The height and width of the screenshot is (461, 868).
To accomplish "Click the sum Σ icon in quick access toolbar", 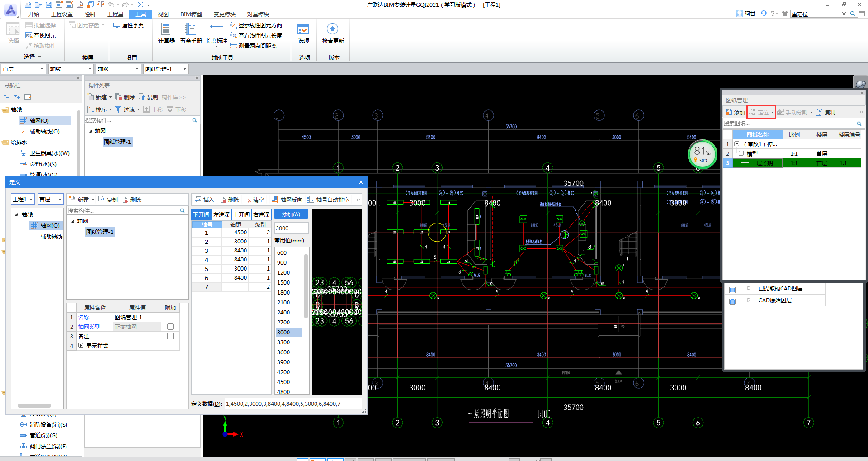I will (140, 5).
